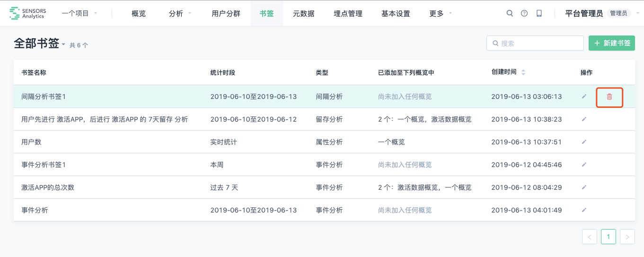Go to the 埋点管理 tab
This screenshot has width=644, height=257.
(x=348, y=13)
